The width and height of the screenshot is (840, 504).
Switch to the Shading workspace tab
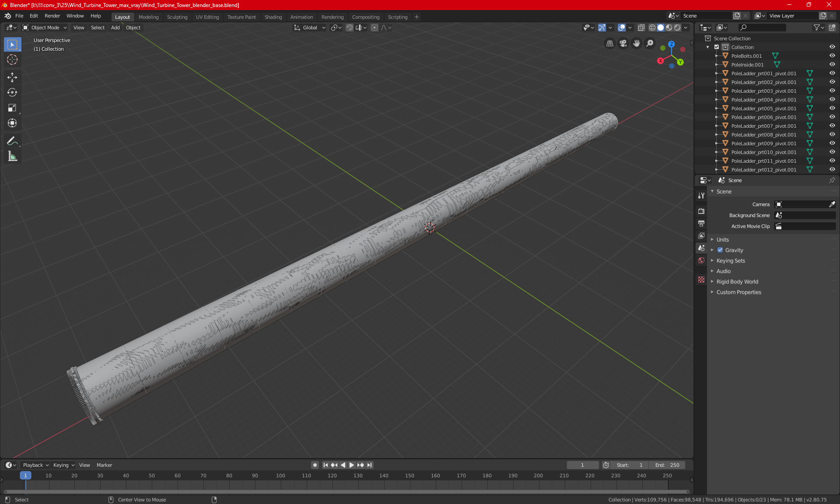(x=273, y=17)
